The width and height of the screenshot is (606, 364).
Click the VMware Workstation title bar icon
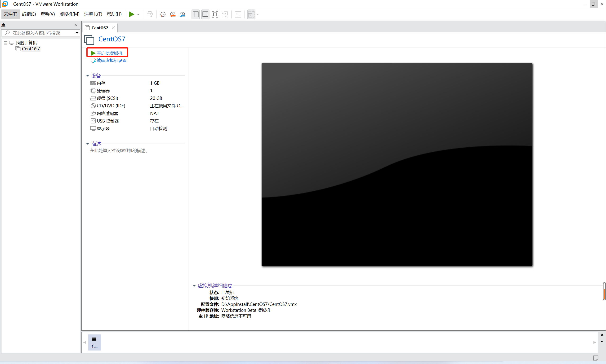tap(5, 4)
